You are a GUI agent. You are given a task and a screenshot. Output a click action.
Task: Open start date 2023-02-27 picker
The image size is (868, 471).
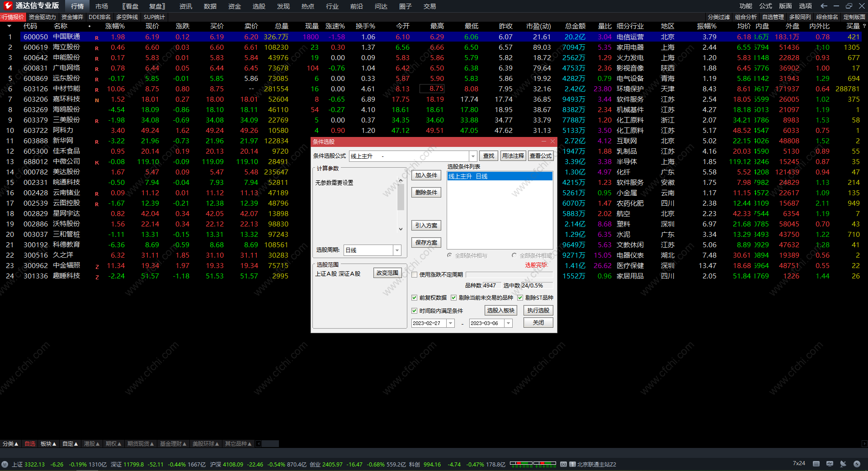click(x=450, y=323)
